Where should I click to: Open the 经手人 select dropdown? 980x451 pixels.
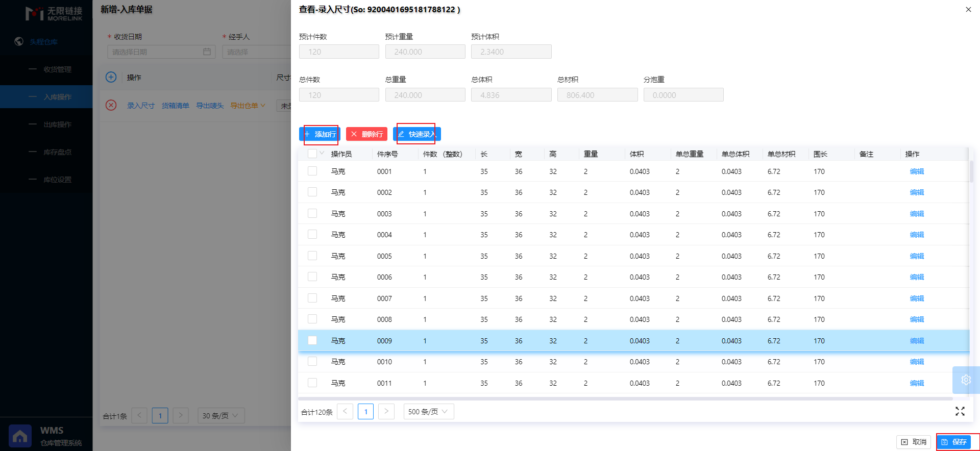pyautogui.click(x=256, y=52)
